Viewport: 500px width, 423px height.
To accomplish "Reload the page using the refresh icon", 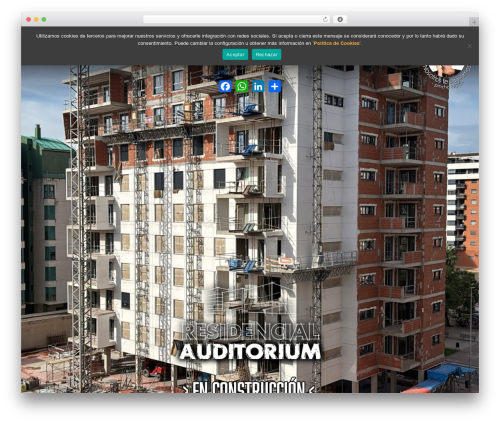I will coord(325,19).
